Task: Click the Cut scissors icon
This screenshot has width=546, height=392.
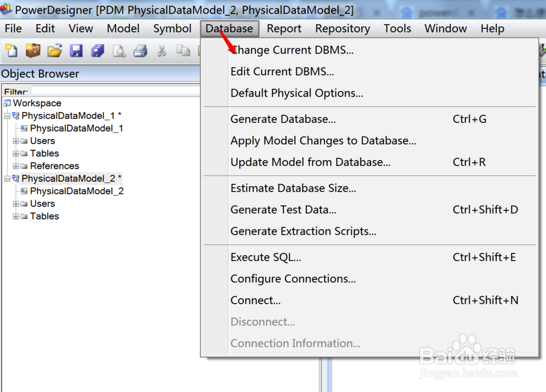Action: (162, 51)
